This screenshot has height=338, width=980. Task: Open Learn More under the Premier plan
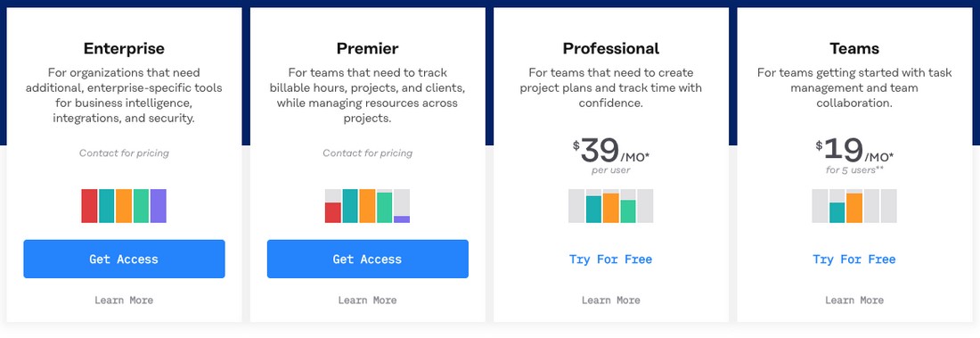(367, 301)
